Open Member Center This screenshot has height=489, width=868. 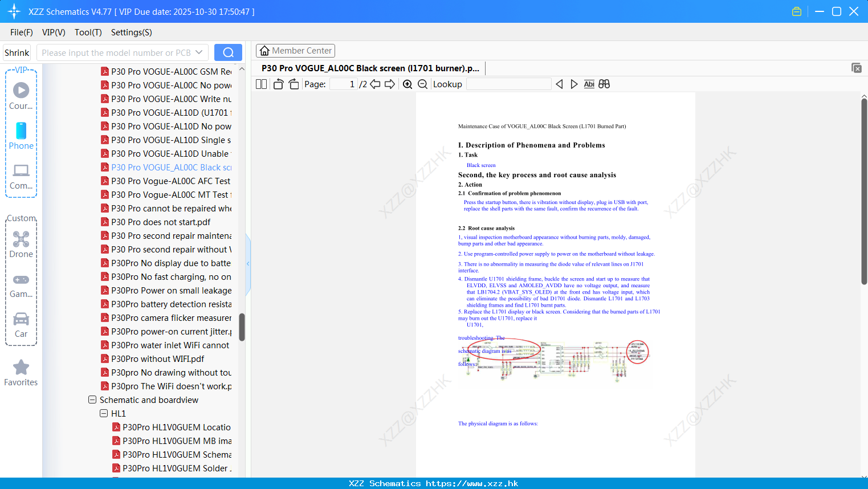(295, 51)
